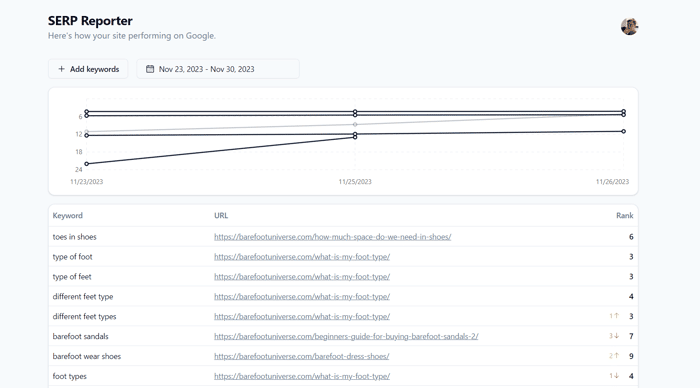700x388 pixels.
Task: Open the beginners-guide-for-buying-barefoot-sandals link
Action: click(346, 336)
